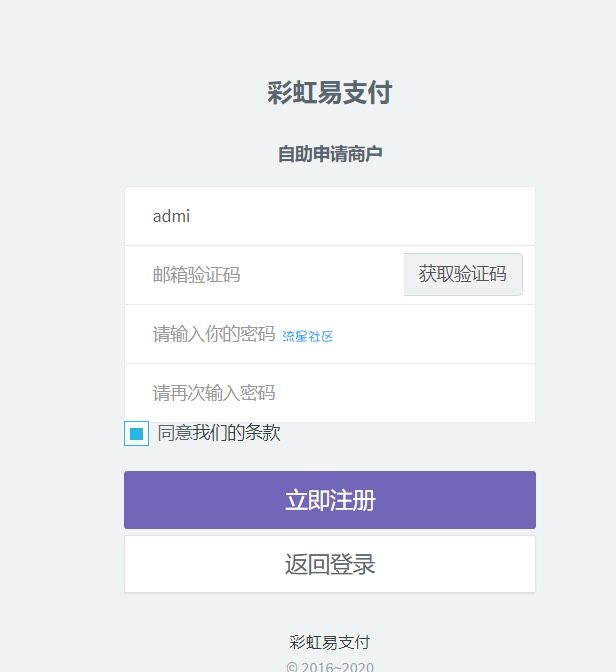The width and height of the screenshot is (616, 672).
Task: Select the 请输入你的密码 password field
Action: coord(213,334)
